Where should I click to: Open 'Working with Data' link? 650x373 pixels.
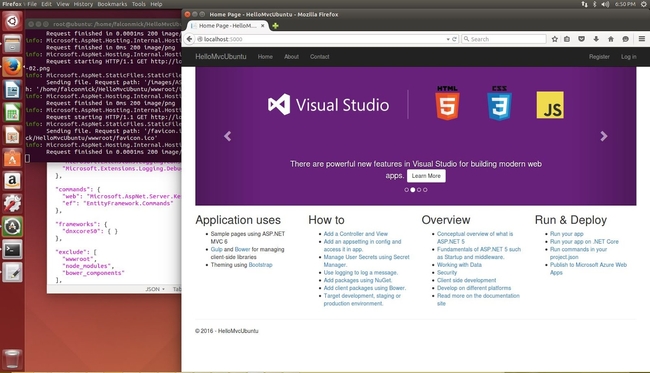(x=459, y=265)
